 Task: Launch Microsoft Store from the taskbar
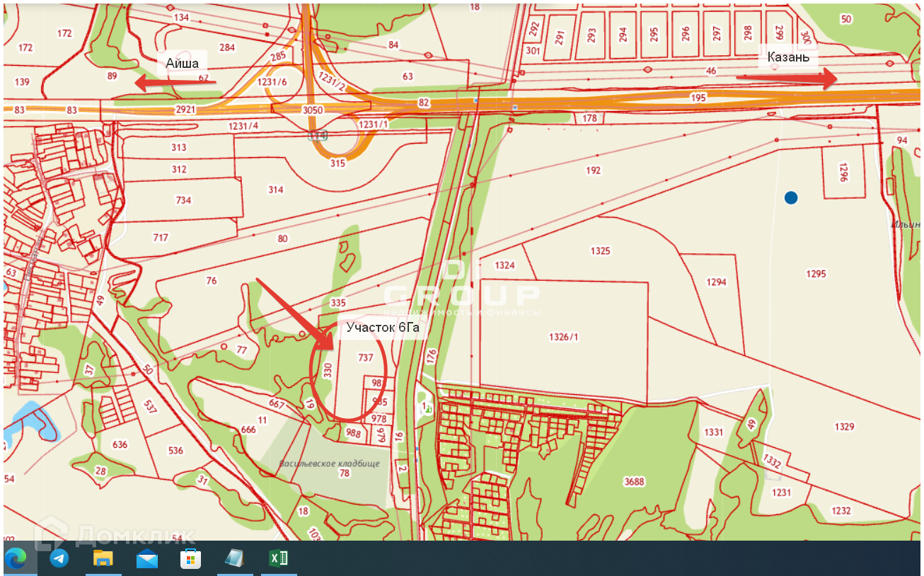tap(190, 559)
